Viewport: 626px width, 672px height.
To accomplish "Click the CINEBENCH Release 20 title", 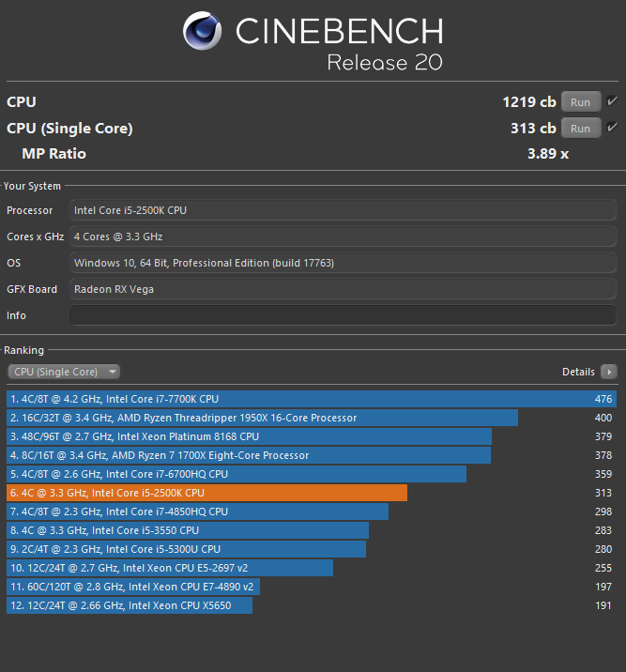I will point(339,43).
